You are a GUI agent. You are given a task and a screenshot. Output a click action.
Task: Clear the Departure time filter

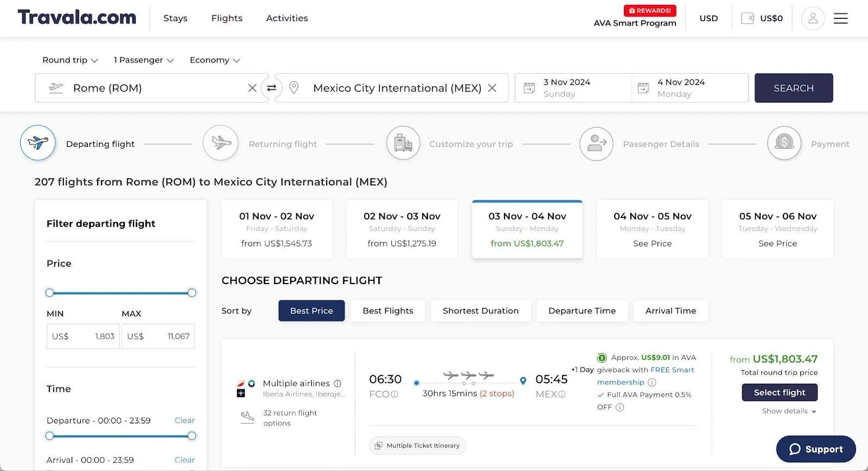coord(184,421)
